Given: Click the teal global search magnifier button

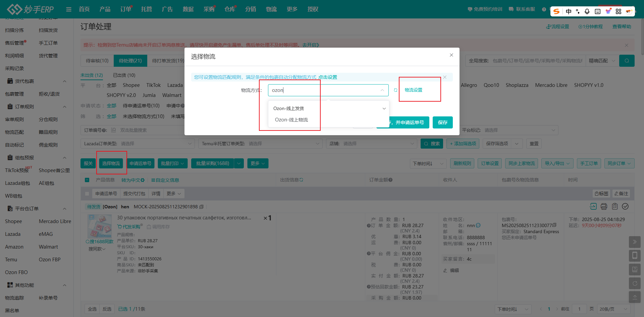Looking at the screenshot, I should tap(627, 61).
